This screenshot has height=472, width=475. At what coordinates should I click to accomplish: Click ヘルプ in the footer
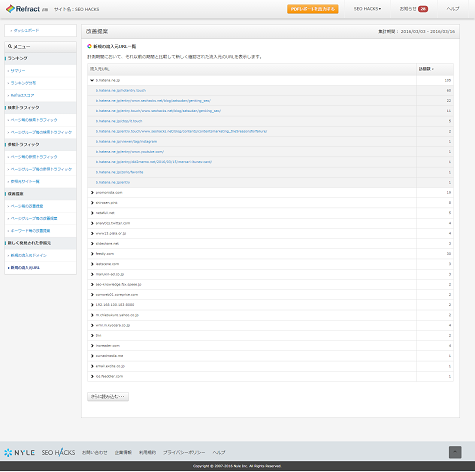pos(219,452)
